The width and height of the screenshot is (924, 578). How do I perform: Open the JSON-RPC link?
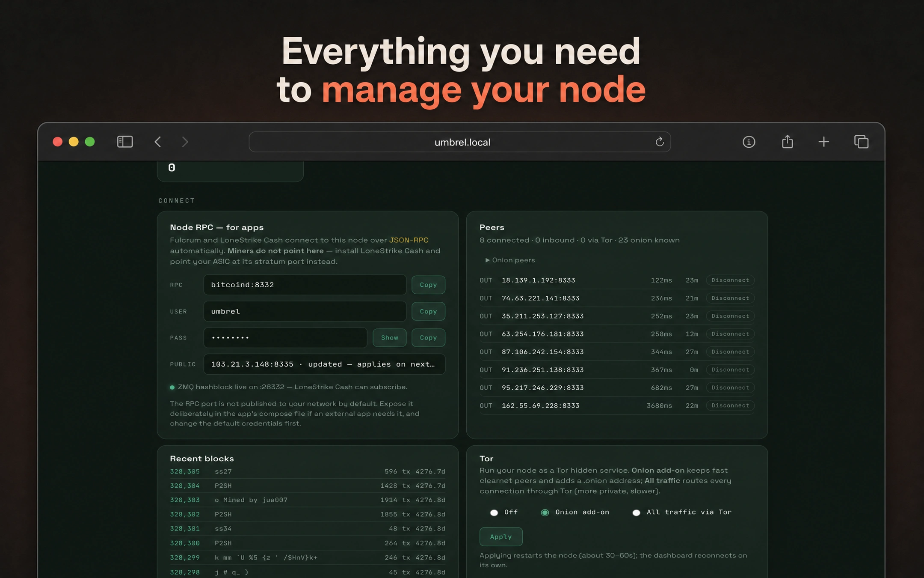(409, 240)
